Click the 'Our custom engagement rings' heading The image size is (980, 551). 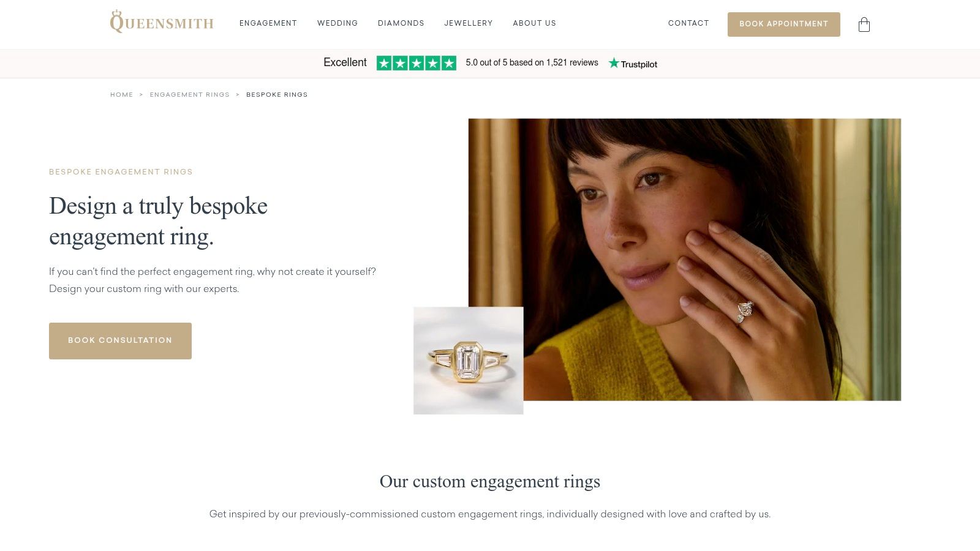[x=490, y=482]
